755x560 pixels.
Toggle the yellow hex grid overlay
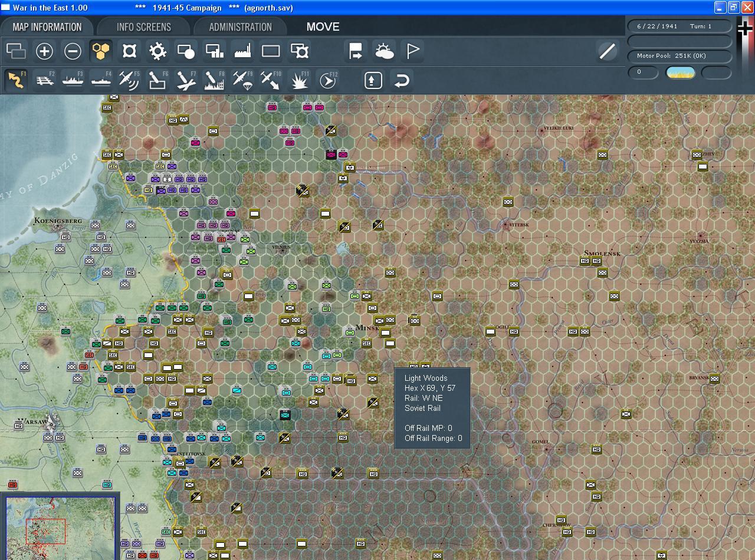(101, 51)
